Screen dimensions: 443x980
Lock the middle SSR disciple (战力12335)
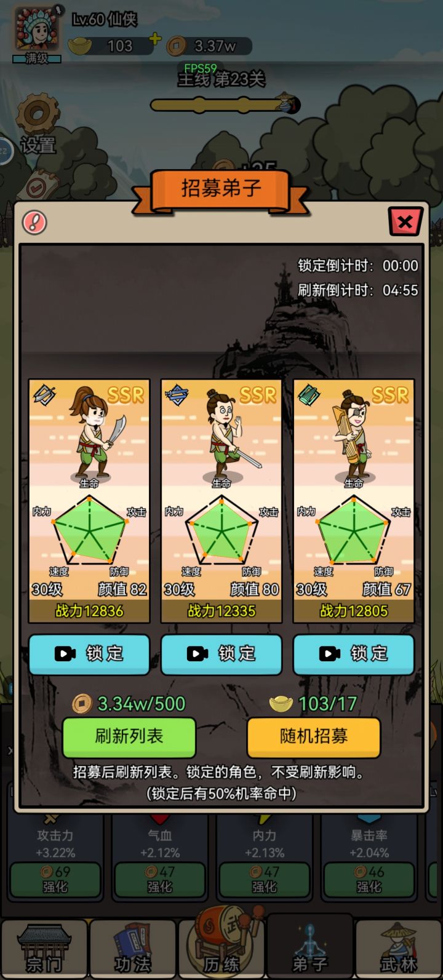(x=221, y=653)
